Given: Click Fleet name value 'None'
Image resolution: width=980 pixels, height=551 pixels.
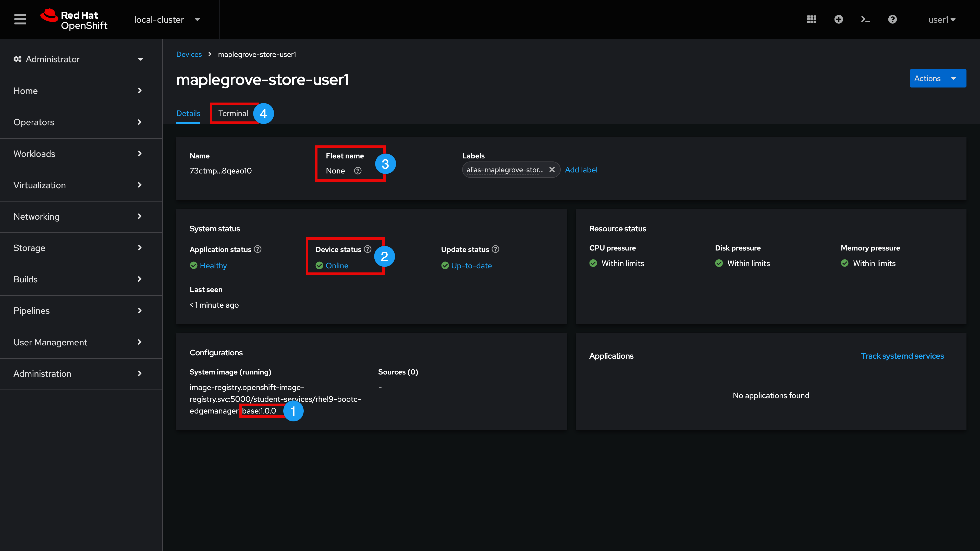Looking at the screenshot, I should pos(335,171).
